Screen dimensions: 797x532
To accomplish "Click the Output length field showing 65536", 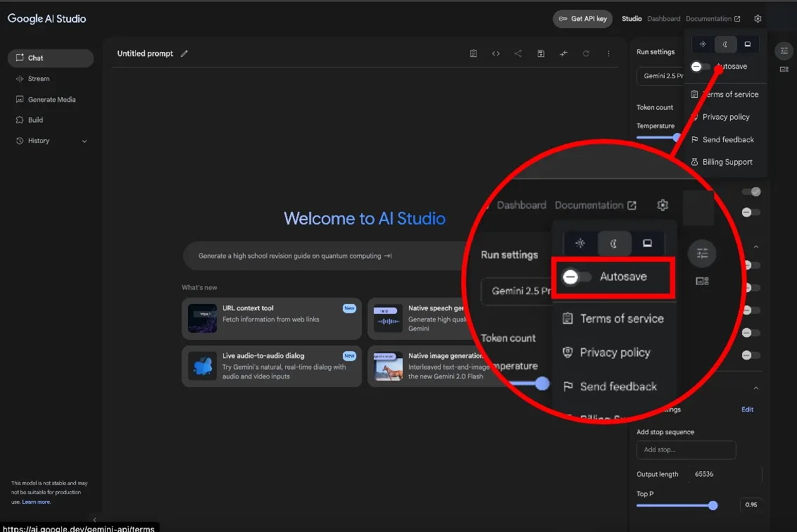I will (725, 474).
